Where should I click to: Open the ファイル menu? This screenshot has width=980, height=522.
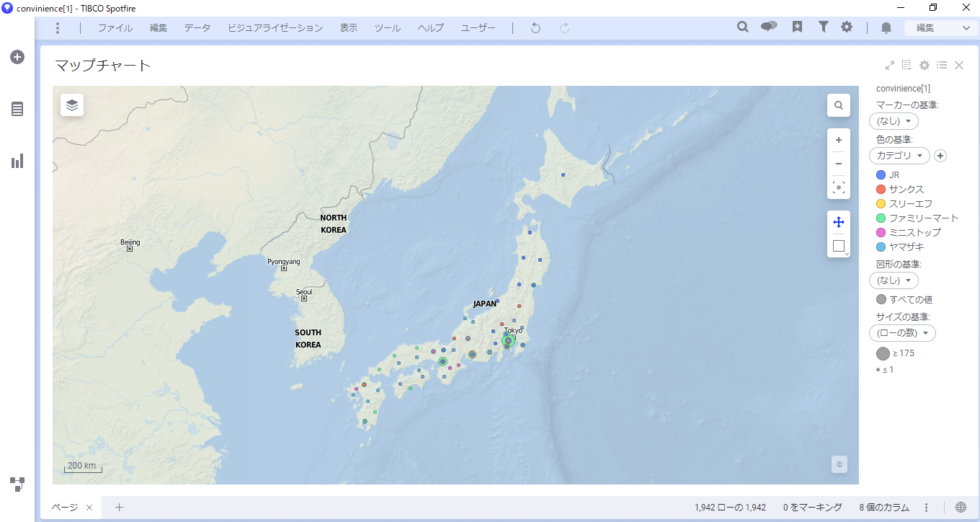pyautogui.click(x=115, y=28)
